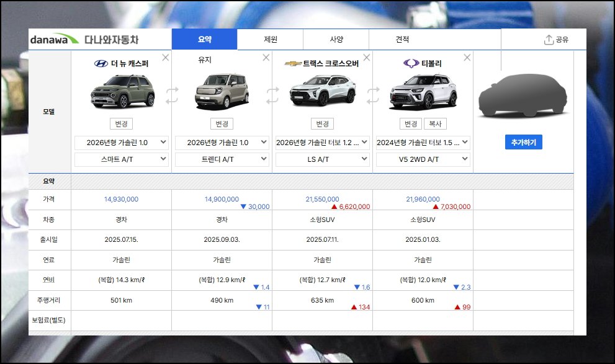Click the share upload icon
This screenshot has width=615, height=364.
(549, 39)
